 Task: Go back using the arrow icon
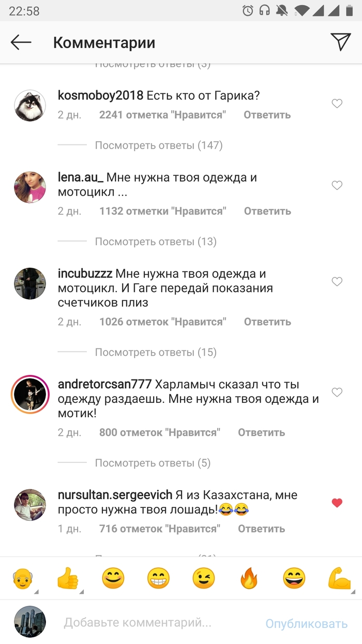tap(21, 42)
